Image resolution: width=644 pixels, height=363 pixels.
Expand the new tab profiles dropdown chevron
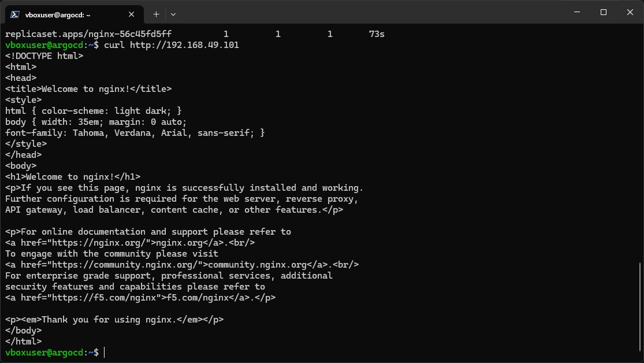coord(173,14)
